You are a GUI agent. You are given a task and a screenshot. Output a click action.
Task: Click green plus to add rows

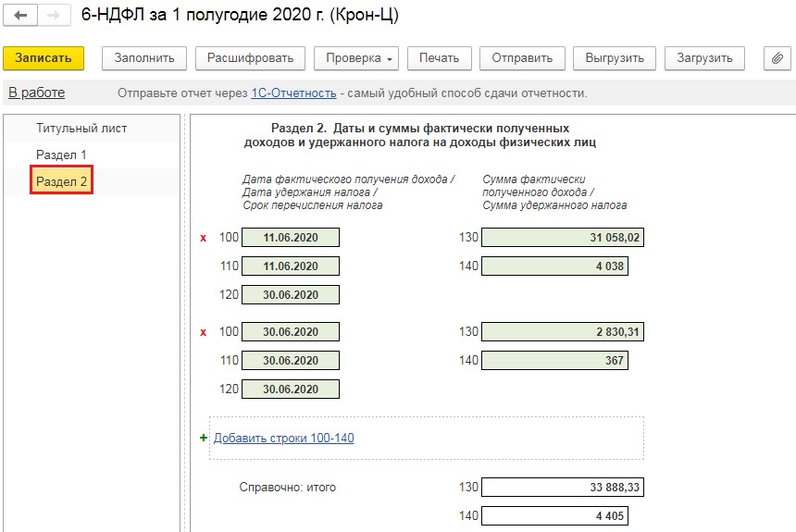[x=204, y=439]
